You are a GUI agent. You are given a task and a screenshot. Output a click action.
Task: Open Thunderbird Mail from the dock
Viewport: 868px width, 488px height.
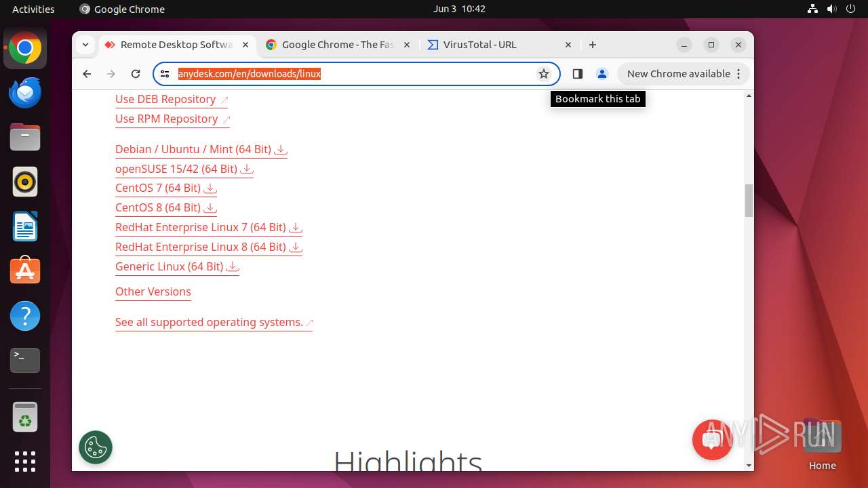tap(25, 93)
